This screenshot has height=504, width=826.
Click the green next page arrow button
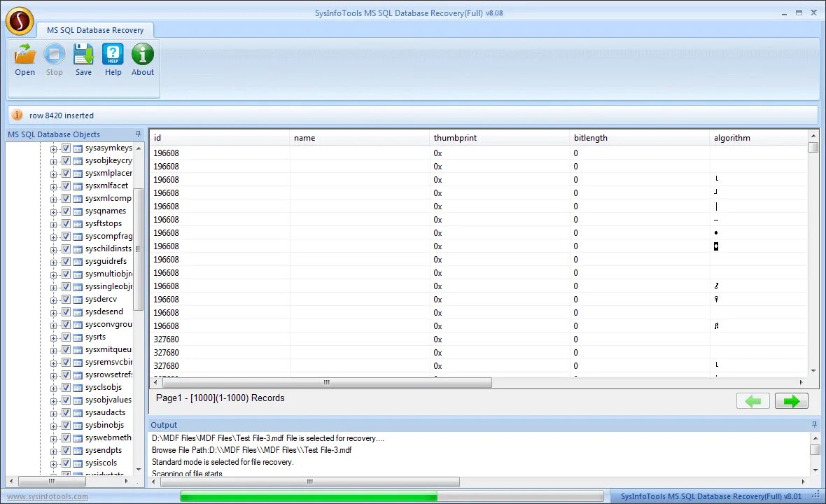[791, 400]
